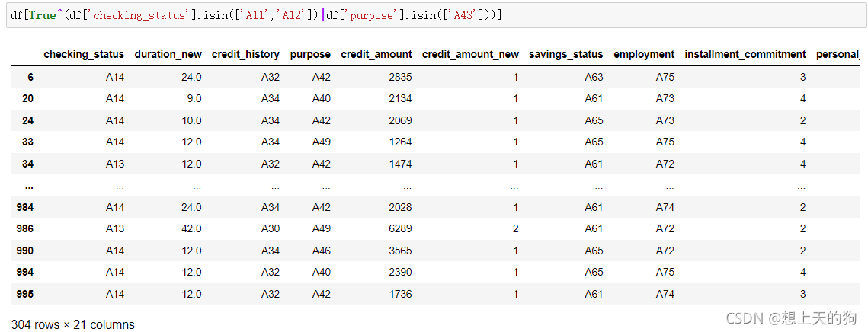Click credit amount value 2028

pos(400,207)
